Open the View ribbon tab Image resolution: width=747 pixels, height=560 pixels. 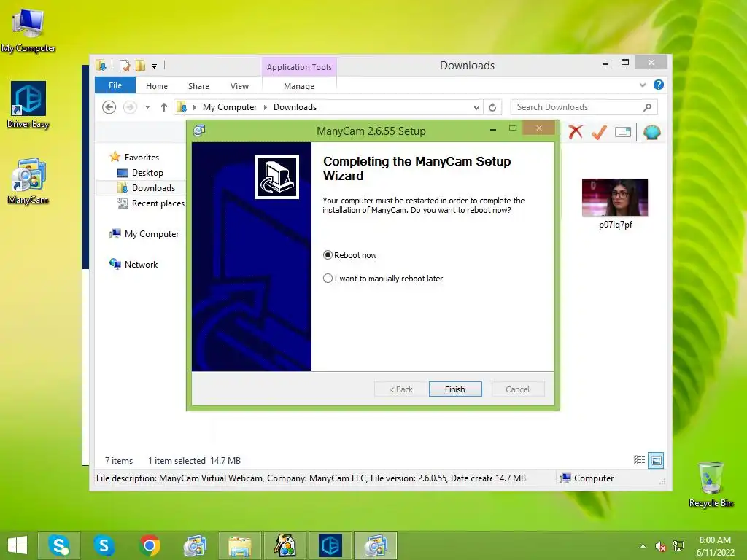pos(239,86)
